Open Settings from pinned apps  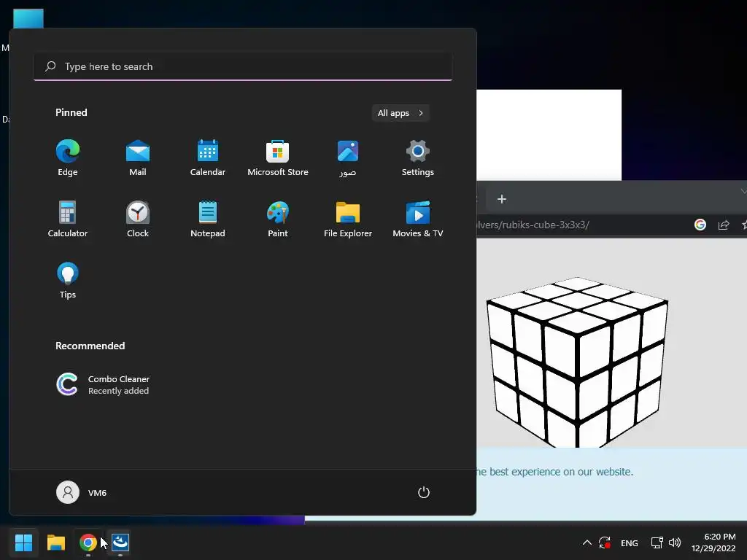click(418, 158)
